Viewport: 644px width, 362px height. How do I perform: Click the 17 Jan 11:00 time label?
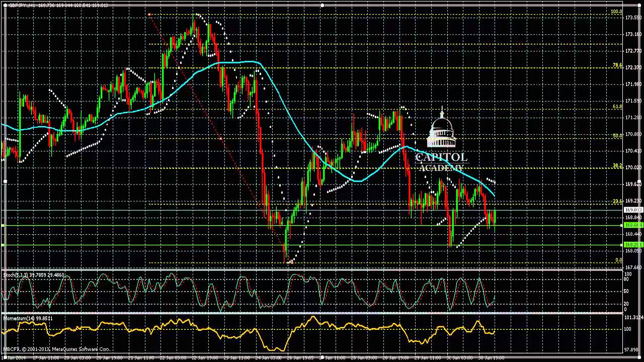46,358
